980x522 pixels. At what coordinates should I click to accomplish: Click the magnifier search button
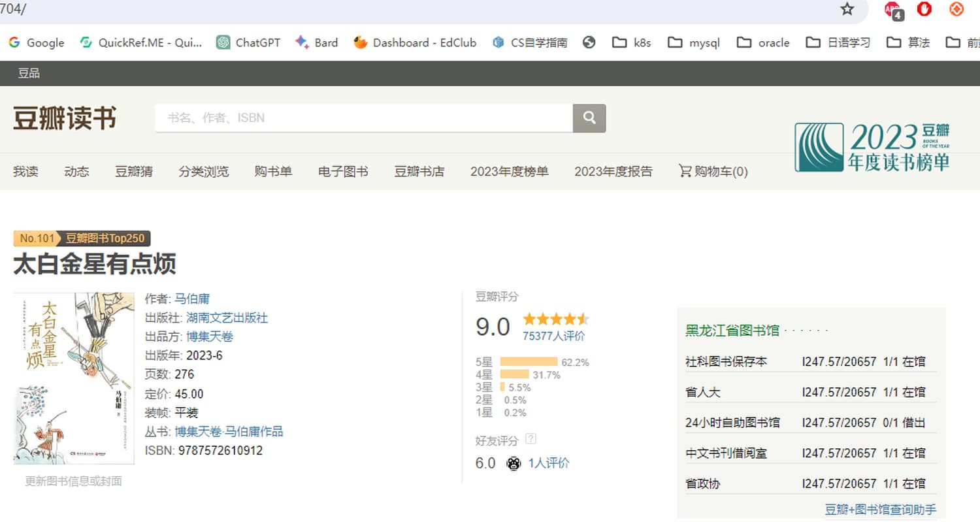click(x=589, y=118)
